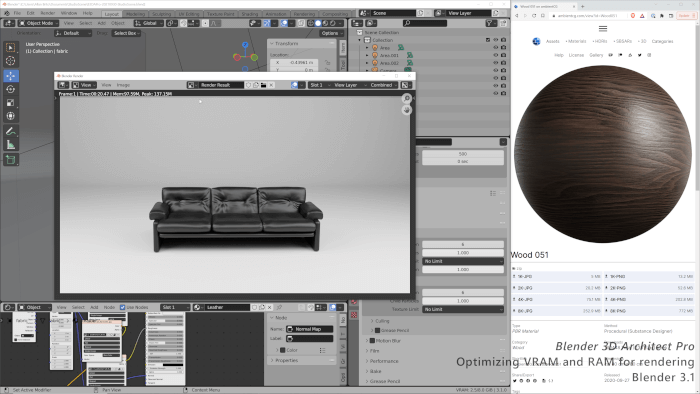Screen dimensions: 700x394
Task: Select the Select Box tool in the viewport toolbar
Action: click(11, 48)
